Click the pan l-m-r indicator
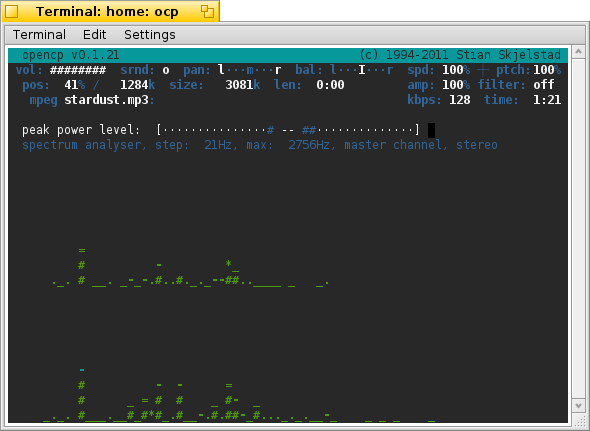Viewport: 590px width, 431px height. (x=249, y=70)
